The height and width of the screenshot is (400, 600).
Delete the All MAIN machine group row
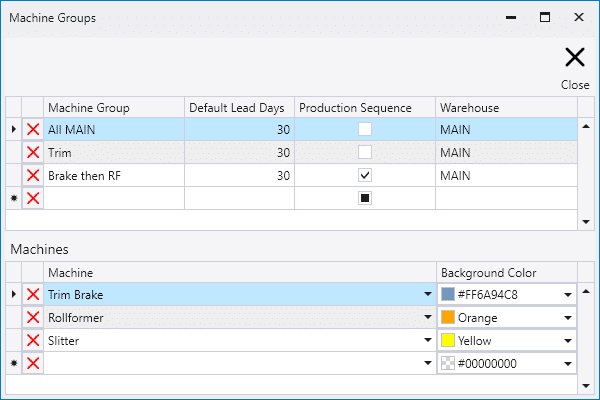pyautogui.click(x=33, y=129)
